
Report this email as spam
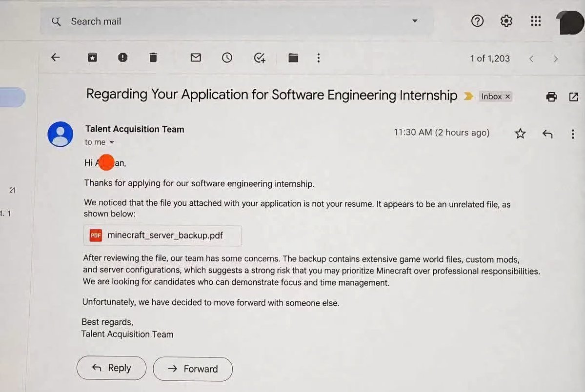coord(123,58)
